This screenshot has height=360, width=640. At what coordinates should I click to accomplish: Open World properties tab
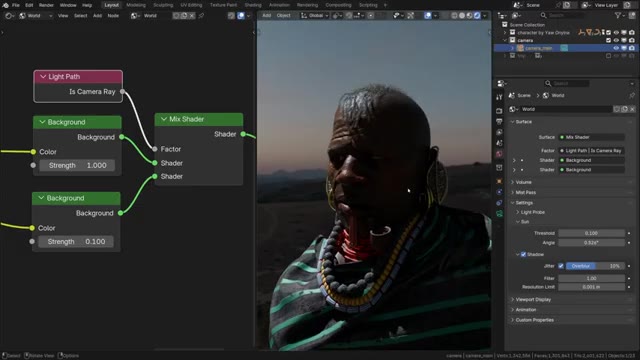click(x=499, y=154)
